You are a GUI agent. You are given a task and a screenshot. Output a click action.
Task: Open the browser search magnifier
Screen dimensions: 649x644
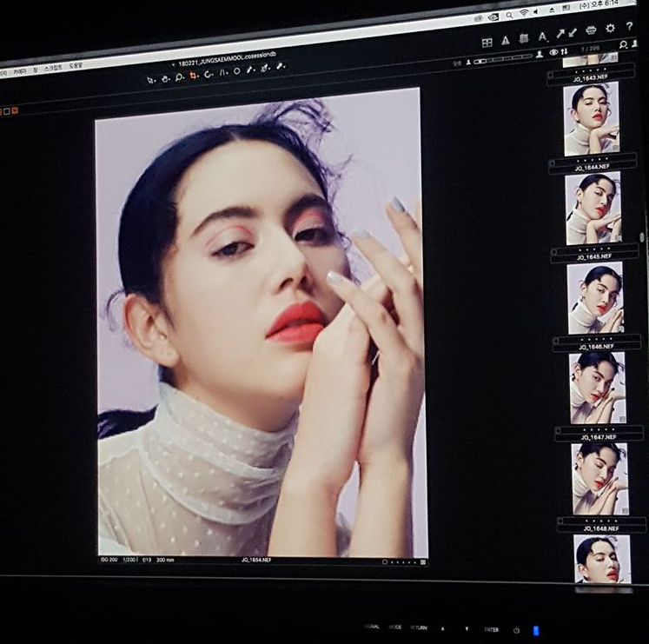[623, 44]
